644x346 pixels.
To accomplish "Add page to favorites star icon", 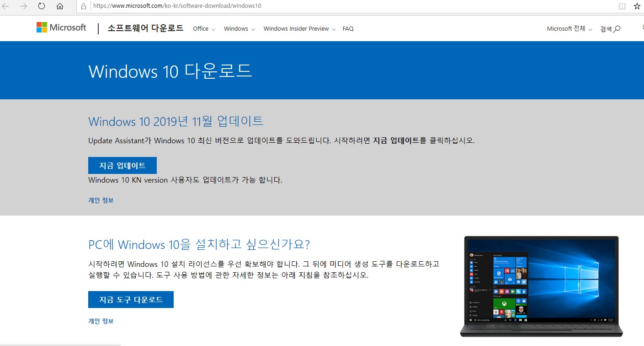I will (637, 6).
